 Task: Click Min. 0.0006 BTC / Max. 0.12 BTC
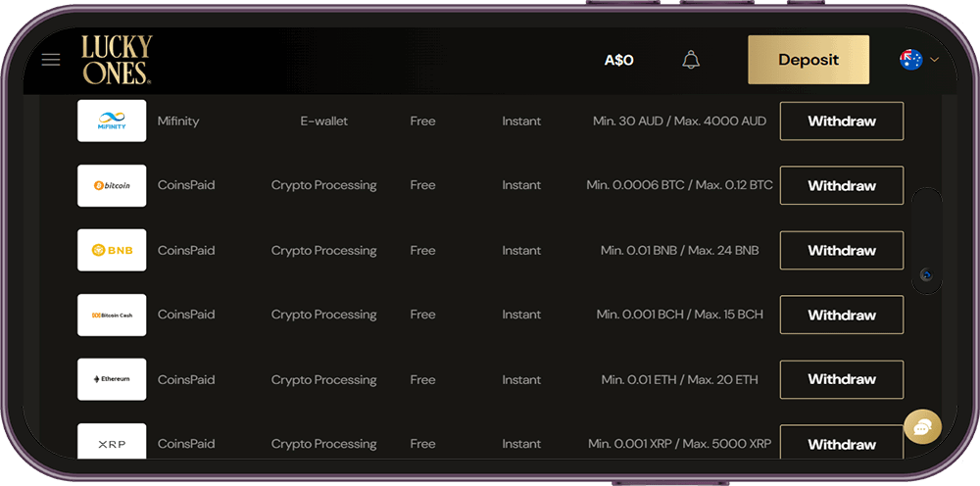679,185
